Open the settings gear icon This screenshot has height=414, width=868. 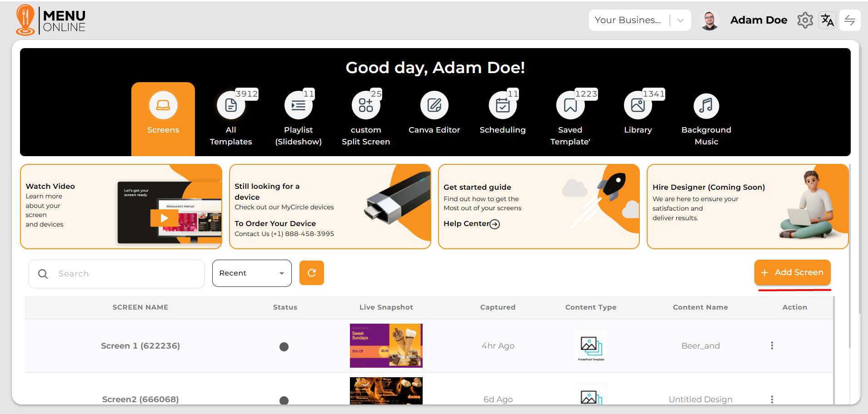pos(805,20)
